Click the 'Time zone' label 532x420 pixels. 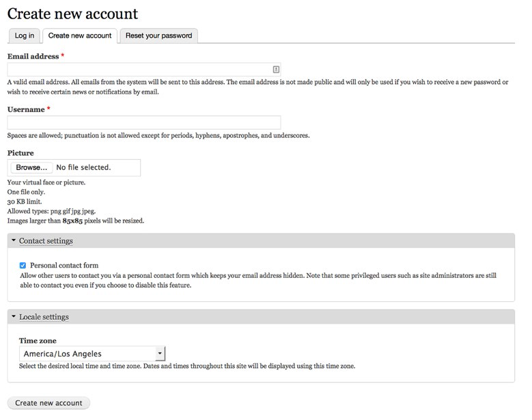point(38,341)
